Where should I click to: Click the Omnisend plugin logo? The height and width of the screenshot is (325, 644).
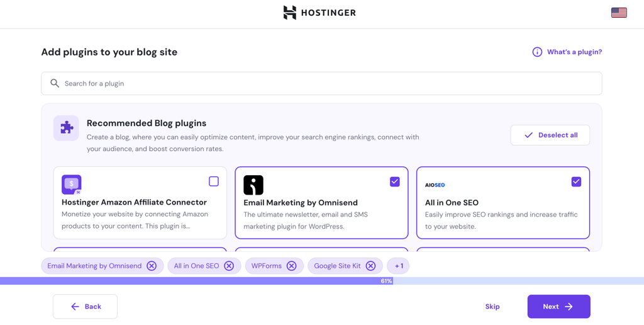point(253,185)
